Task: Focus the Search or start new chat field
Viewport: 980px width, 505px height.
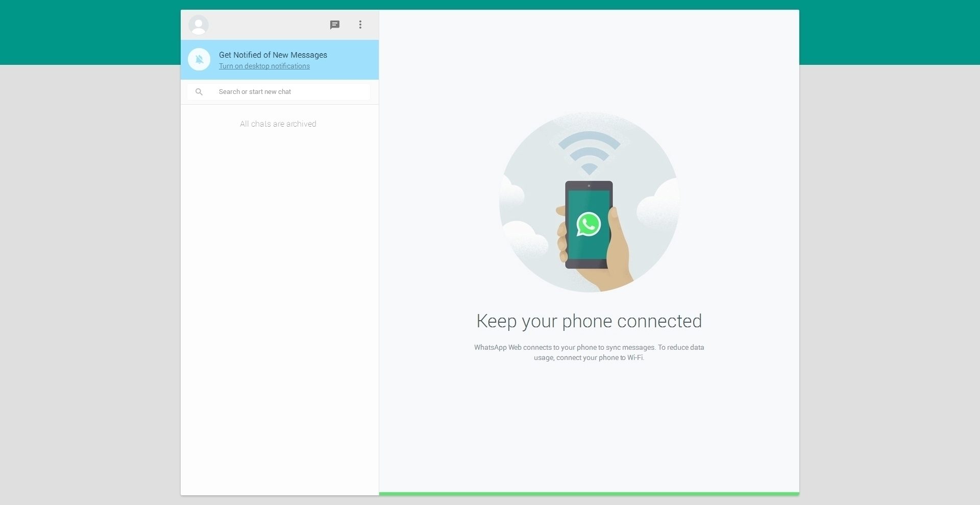Action: click(279, 92)
